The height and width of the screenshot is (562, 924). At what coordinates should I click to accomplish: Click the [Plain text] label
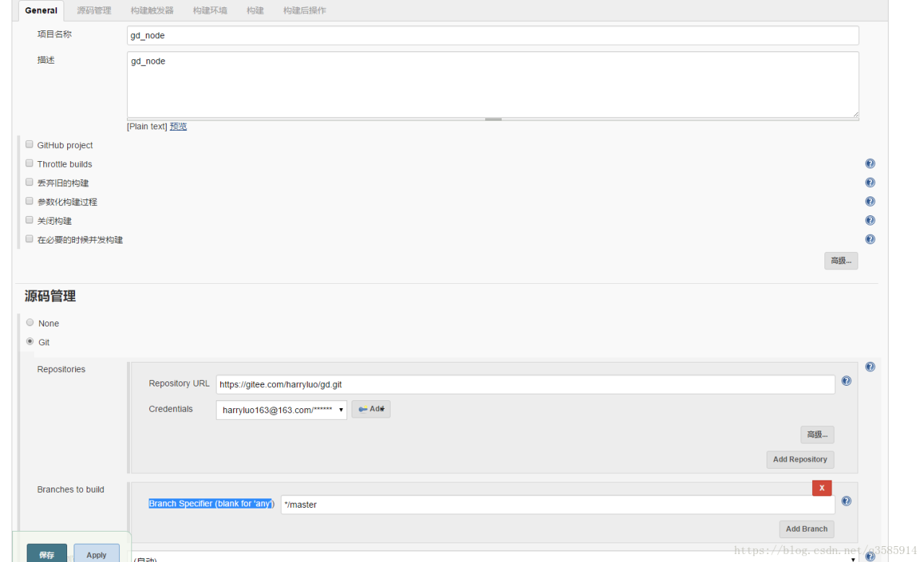(147, 126)
